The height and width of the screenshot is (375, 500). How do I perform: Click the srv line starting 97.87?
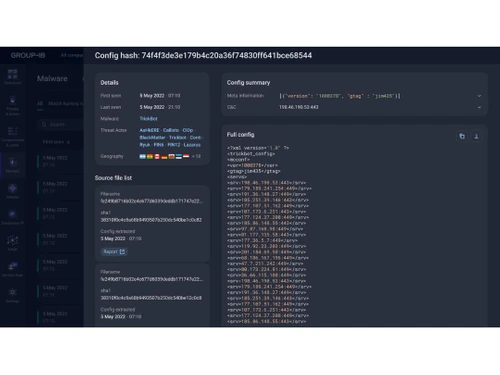pyautogui.click(x=265, y=229)
